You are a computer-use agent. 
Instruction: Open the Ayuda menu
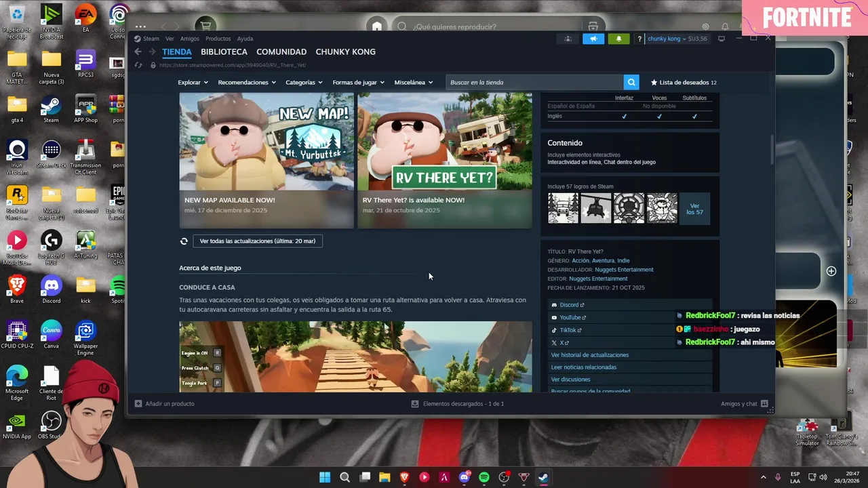pos(245,39)
